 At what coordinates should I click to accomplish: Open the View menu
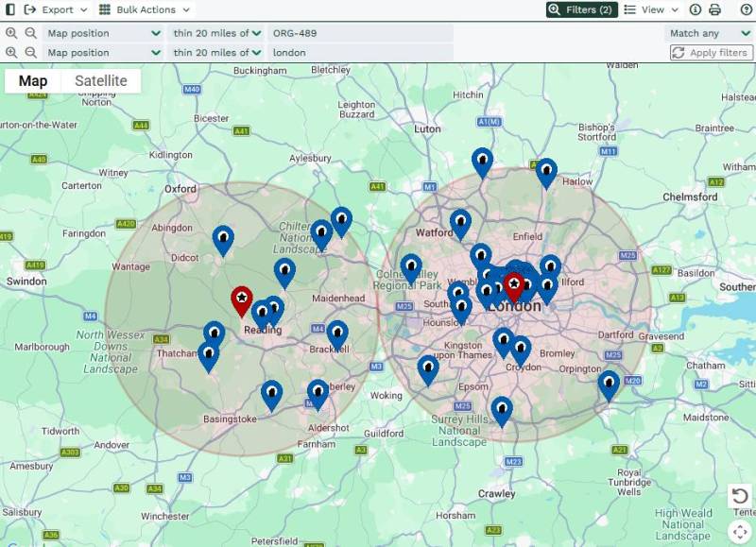[x=652, y=9]
